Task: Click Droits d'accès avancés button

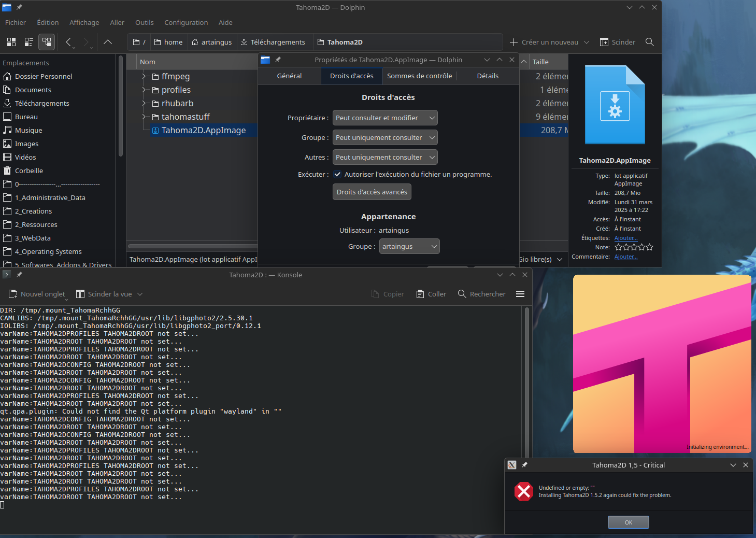Action: (x=372, y=192)
